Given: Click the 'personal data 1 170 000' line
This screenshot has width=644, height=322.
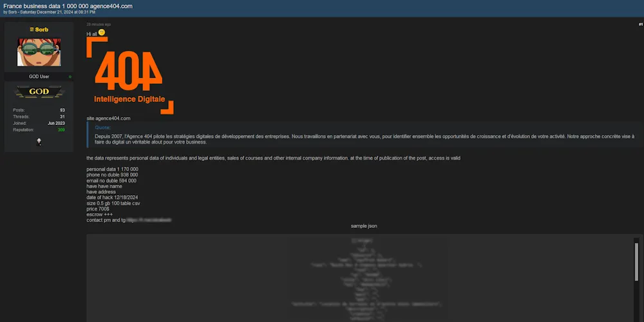Looking at the screenshot, I should tap(112, 169).
